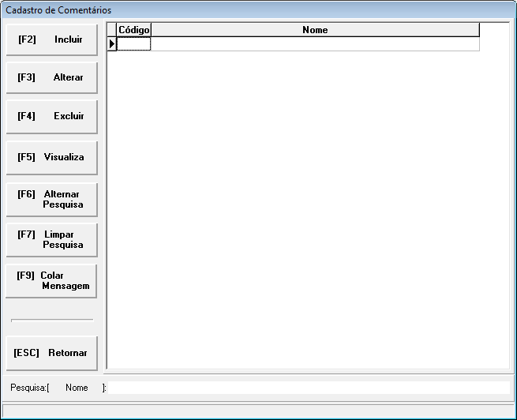Image resolution: width=517 pixels, height=420 pixels.
Task: Click the Pesquisa Nome label
Action: [x=77, y=388]
